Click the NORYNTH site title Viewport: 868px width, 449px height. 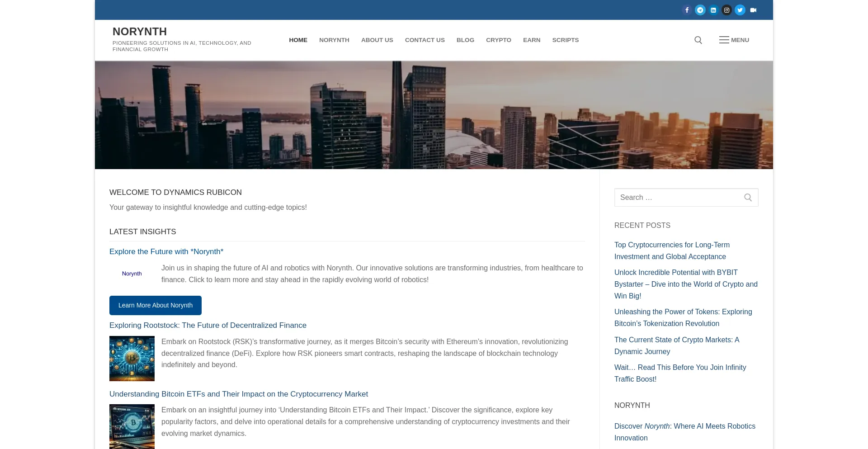tap(140, 32)
